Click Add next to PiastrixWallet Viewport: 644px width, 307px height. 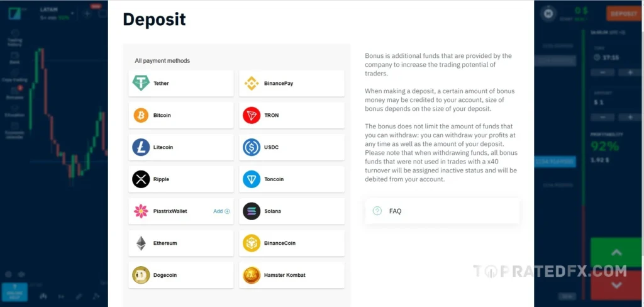221,211
